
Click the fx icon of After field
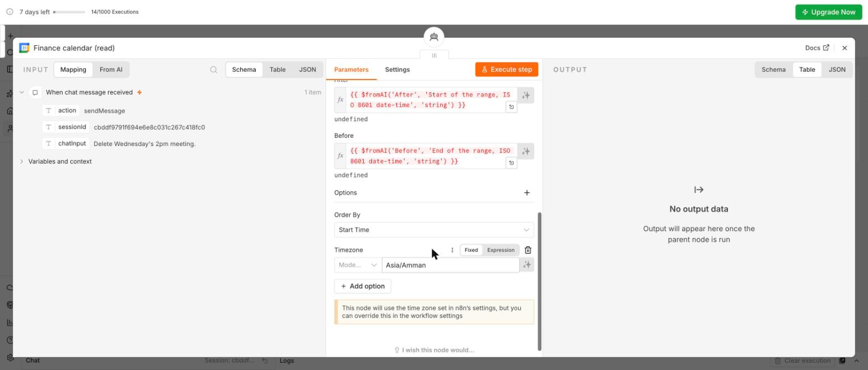340,100
